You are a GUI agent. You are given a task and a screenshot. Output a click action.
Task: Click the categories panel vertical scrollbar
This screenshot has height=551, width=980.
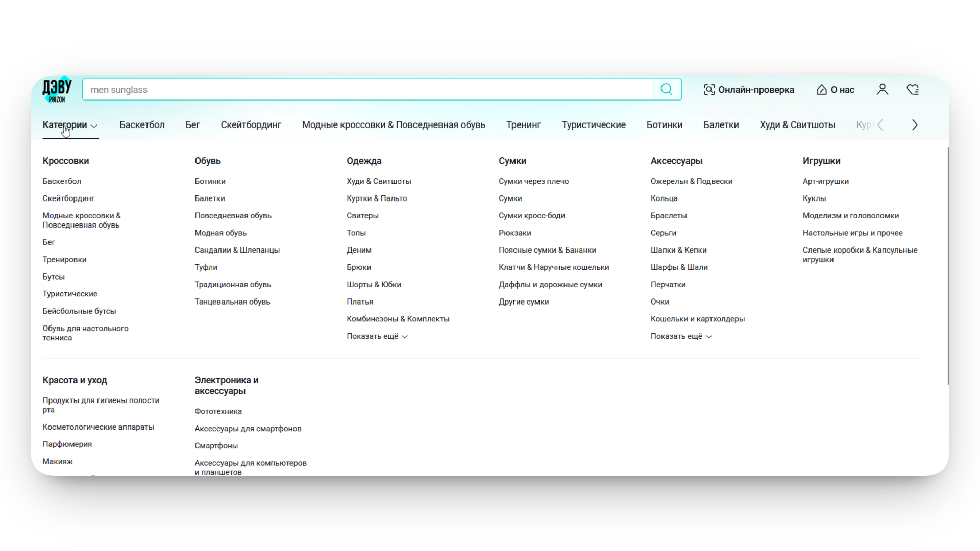click(x=948, y=266)
